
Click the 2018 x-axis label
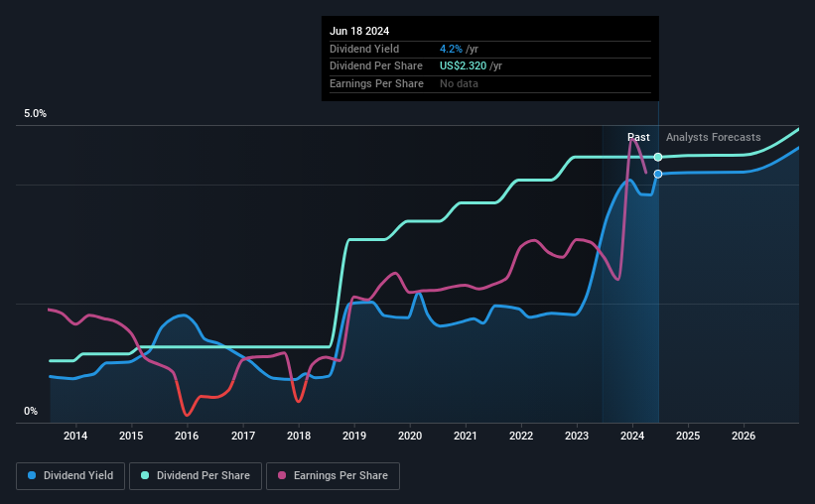[299, 436]
